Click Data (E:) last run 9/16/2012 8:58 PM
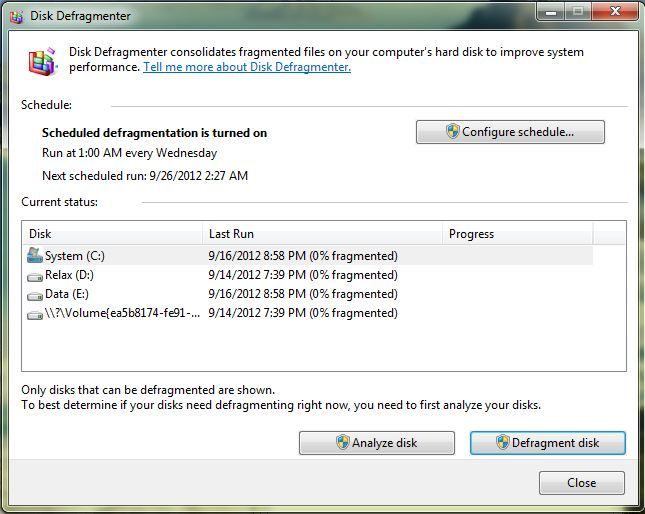645x514 pixels. coord(303,294)
